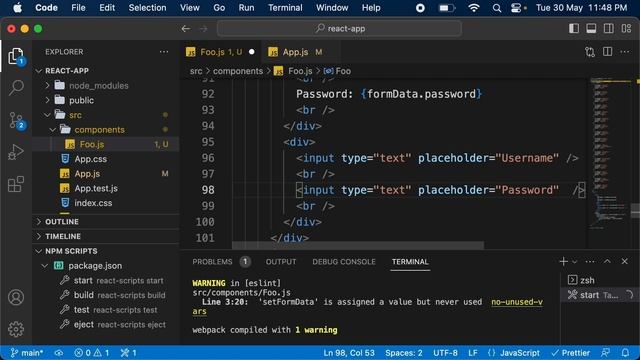640x360 pixels.
Task: Open editor more actions ellipsis
Action: 625,52
